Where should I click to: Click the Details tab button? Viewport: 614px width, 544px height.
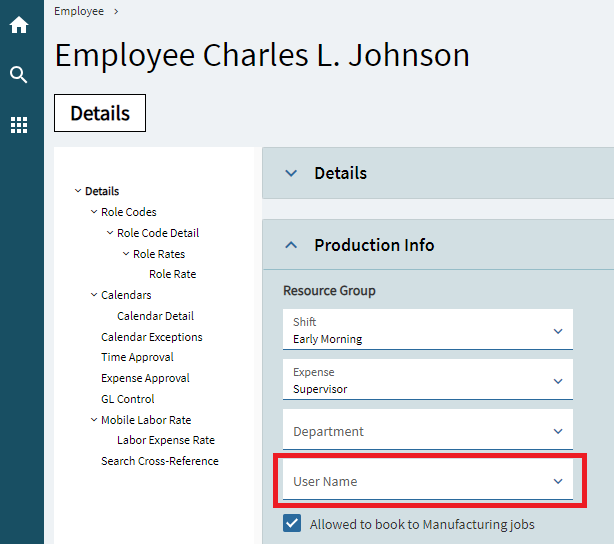(100, 113)
